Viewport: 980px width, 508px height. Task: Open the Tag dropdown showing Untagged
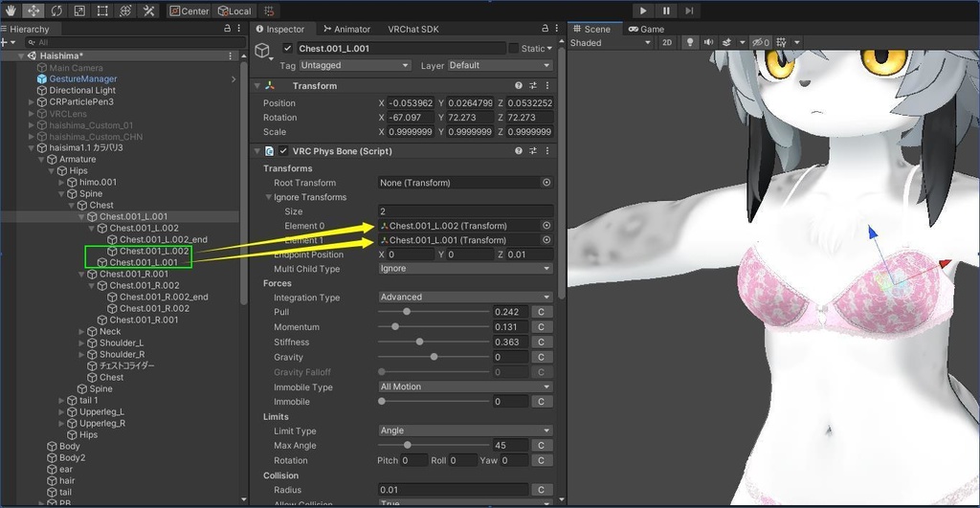click(354, 65)
